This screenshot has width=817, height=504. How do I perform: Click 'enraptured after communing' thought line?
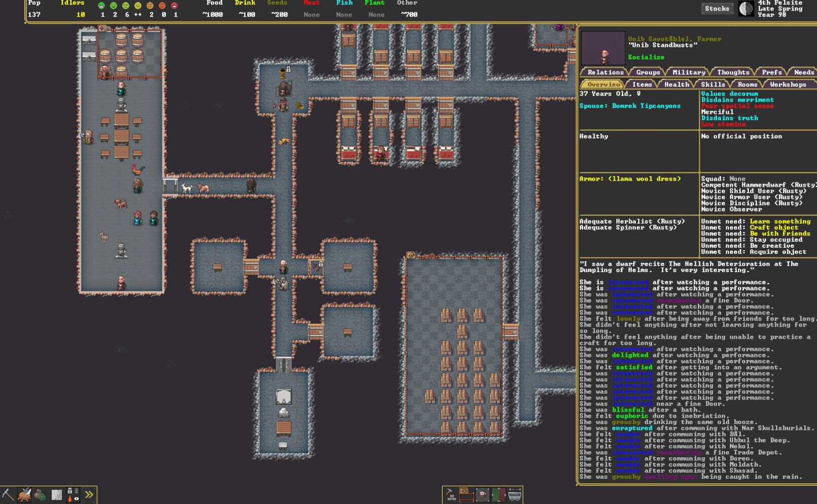tap(696, 428)
